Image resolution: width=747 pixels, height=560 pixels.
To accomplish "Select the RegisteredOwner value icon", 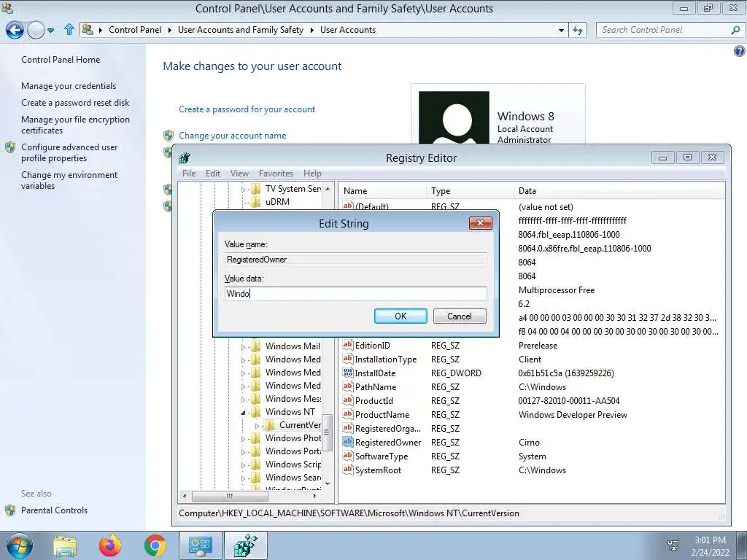I will point(348,442).
